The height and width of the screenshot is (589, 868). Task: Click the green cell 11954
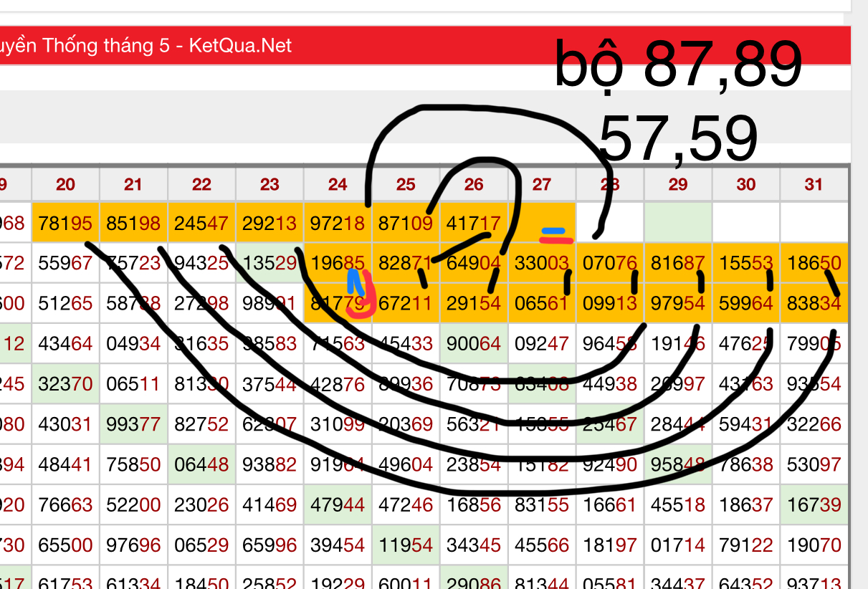coord(406,545)
